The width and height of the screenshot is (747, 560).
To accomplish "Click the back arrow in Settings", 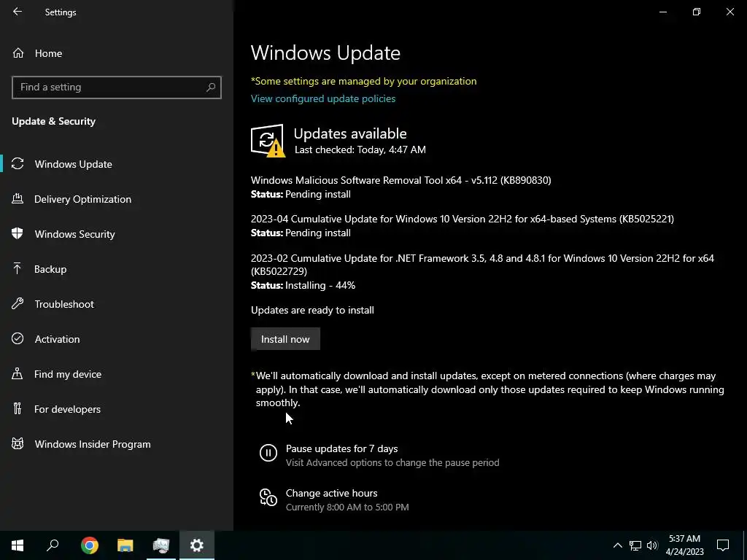I will click(x=18, y=12).
